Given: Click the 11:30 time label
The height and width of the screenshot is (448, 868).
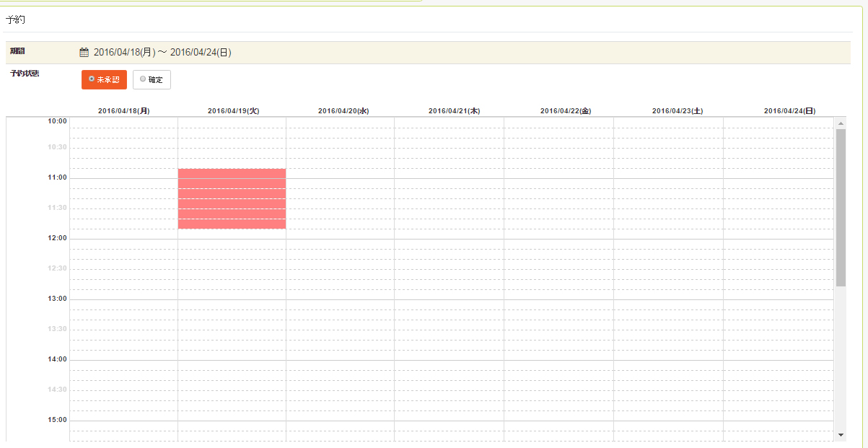Looking at the screenshot, I should pyautogui.click(x=58, y=208).
